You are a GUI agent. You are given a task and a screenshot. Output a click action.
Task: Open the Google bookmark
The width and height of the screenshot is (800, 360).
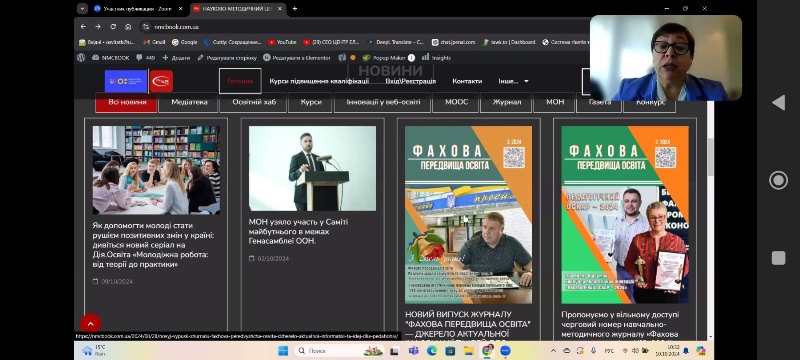[184, 42]
